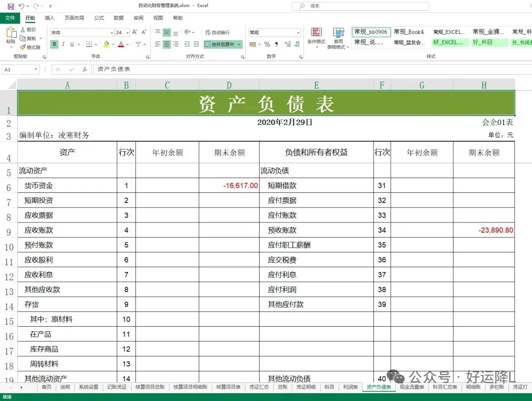Click the text orientation angle icon

click(x=187, y=32)
